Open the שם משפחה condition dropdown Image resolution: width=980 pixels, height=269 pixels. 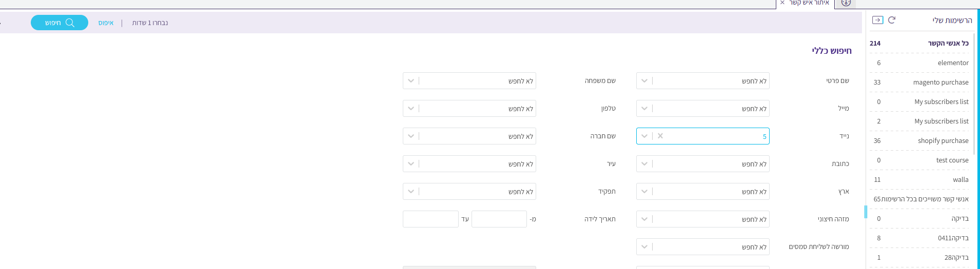click(x=411, y=81)
